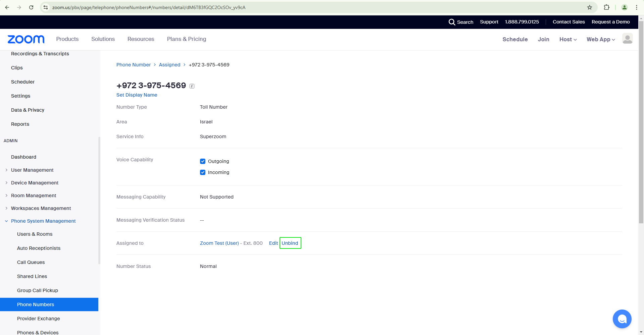Click the edit icon beside phone number heading
Screen dimensions: 644x335
tap(192, 86)
